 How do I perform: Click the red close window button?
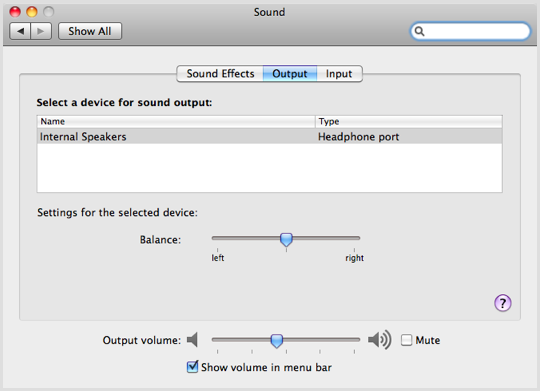click(x=15, y=12)
